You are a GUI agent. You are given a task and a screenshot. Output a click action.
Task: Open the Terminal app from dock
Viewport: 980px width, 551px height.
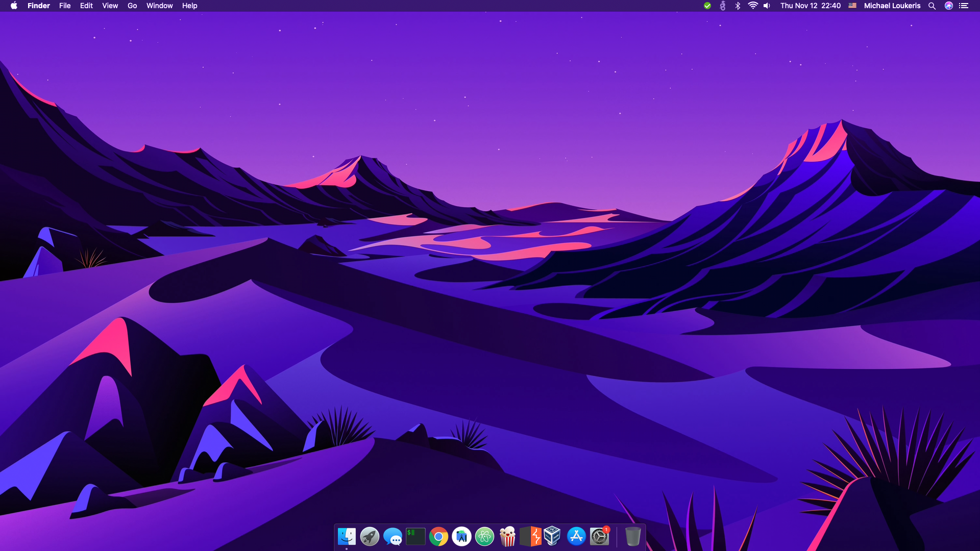415,537
